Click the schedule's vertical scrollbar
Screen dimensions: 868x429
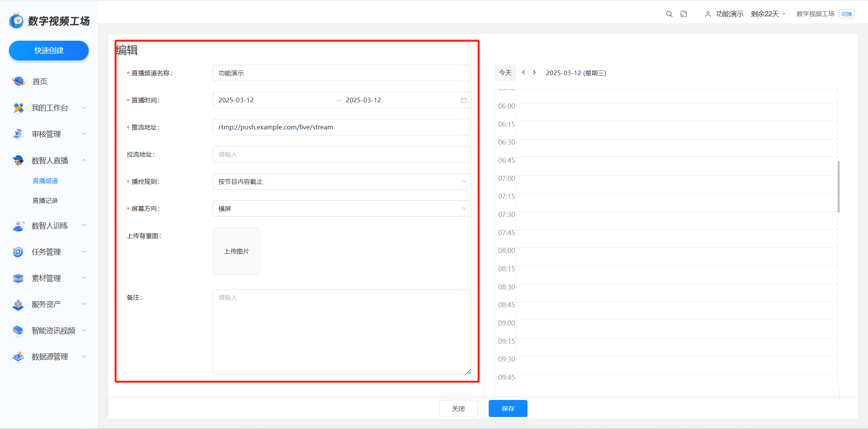[x=839, y=187]
